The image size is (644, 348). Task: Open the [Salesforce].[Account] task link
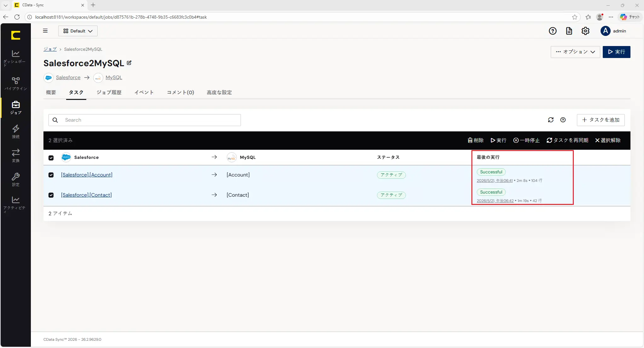[x=87, y=175]
